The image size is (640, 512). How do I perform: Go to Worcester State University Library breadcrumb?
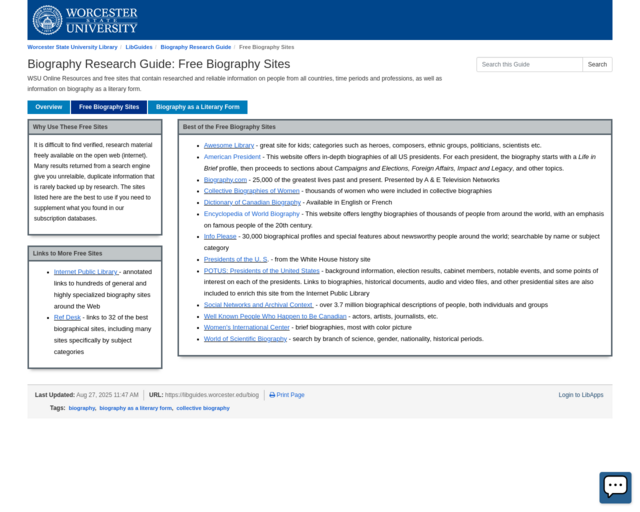click(72, 47)
